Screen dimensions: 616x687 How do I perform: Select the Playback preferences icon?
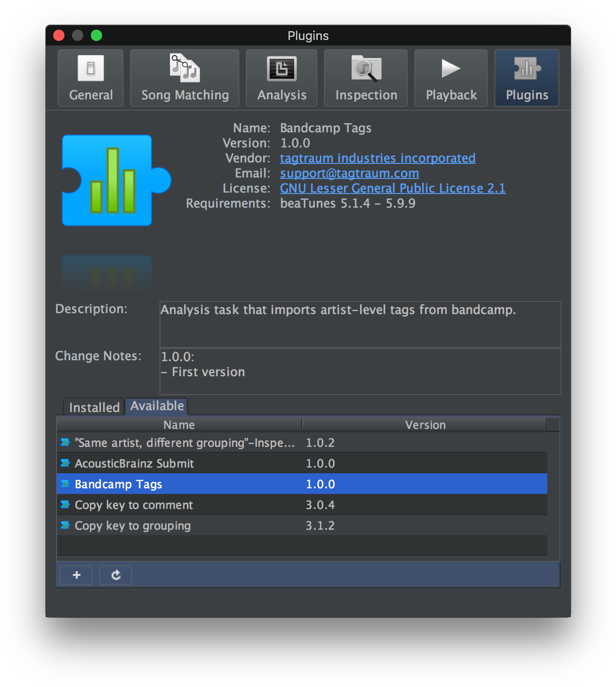click(x=450, y=78)
